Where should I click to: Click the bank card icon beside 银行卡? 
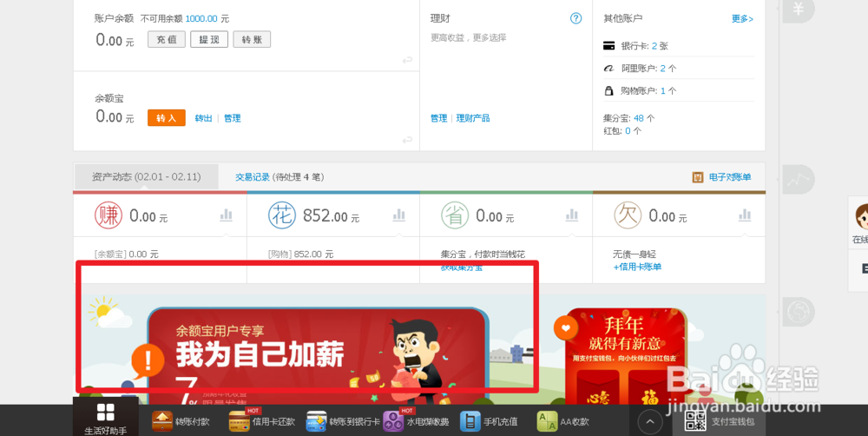pos(609,45)
